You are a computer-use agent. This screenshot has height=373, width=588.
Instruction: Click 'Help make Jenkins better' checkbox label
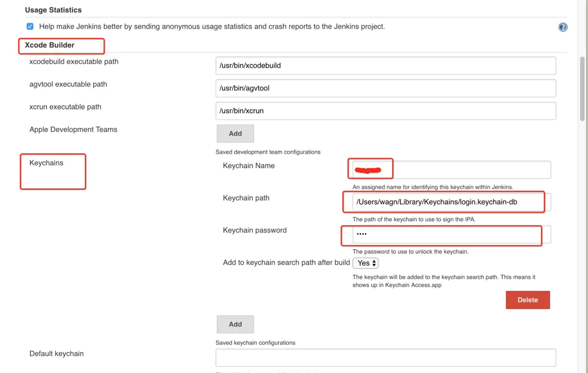click(x=212, y=27)
